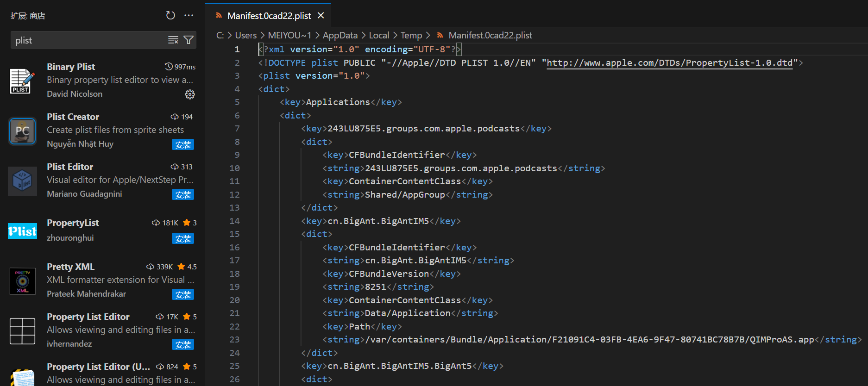Install the Pretty XML extension
This screenshot has height=386, width=868.
click(x=183, y=295)
